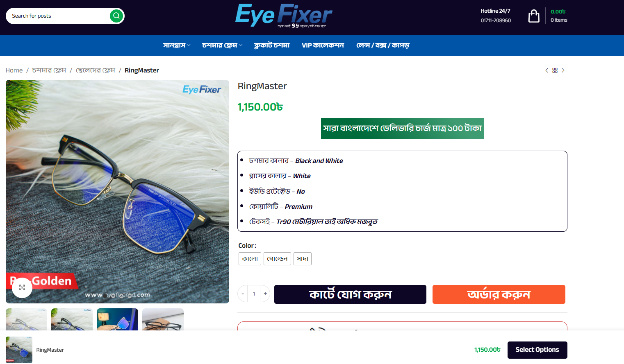Open the ক্লিকাট চশমা menu item
The image size is (624, 364).
pos(272,45)
